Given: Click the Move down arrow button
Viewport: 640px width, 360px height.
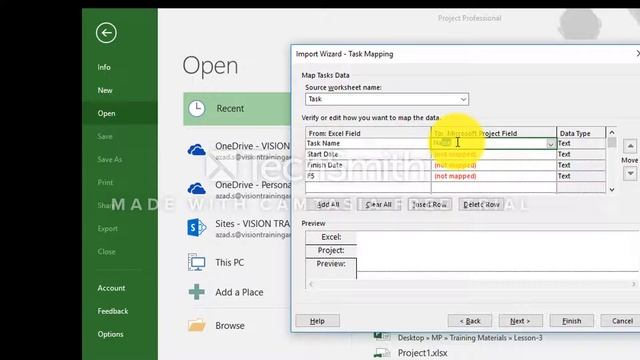Looking at the screenshot, I should click(x=630, y=174).
